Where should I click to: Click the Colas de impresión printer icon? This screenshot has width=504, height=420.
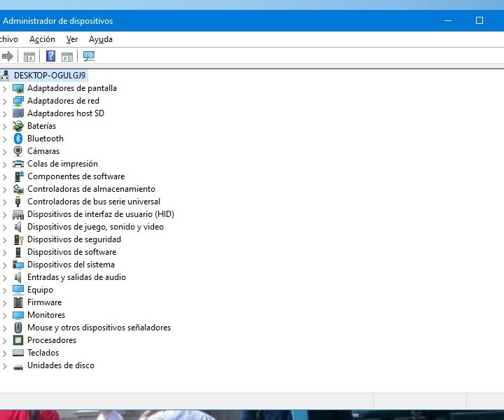coord(18,164)
